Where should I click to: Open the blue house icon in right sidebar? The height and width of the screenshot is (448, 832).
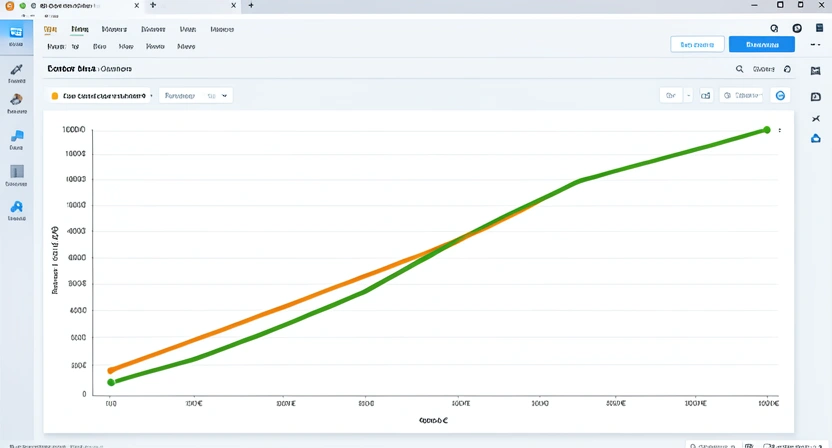pos(816,139)
